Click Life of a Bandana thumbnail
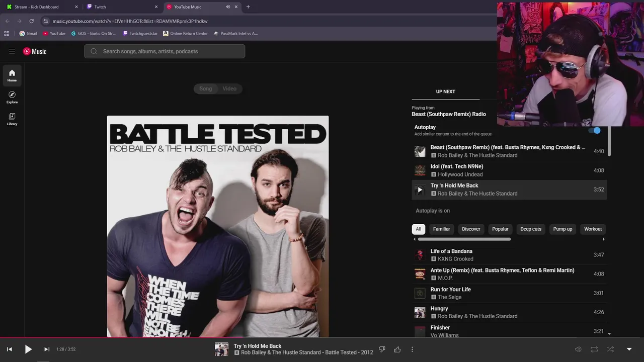 420,255
